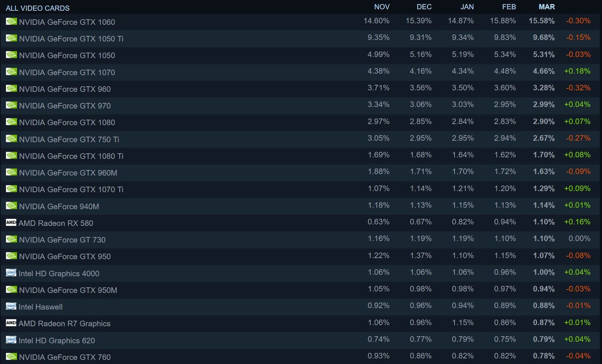Click the AMD logo beside Radeon R7 Graphics
The image size is (602, 364).
11,323
